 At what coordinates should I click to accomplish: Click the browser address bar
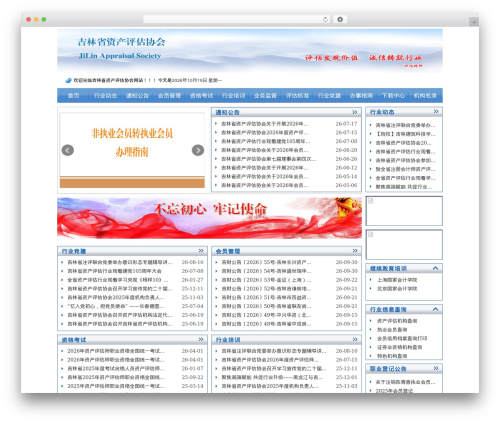[x=237, y=19]
